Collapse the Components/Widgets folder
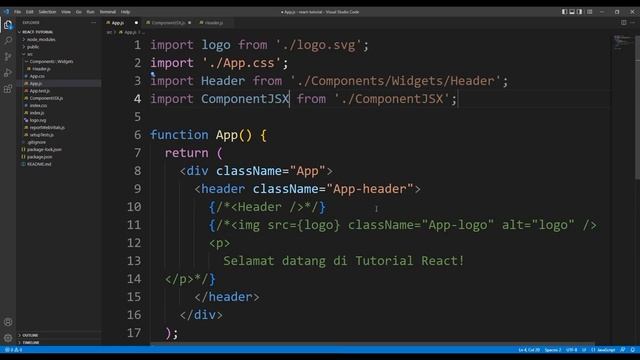This screenshot has width=640, height=360. point(51,62)
